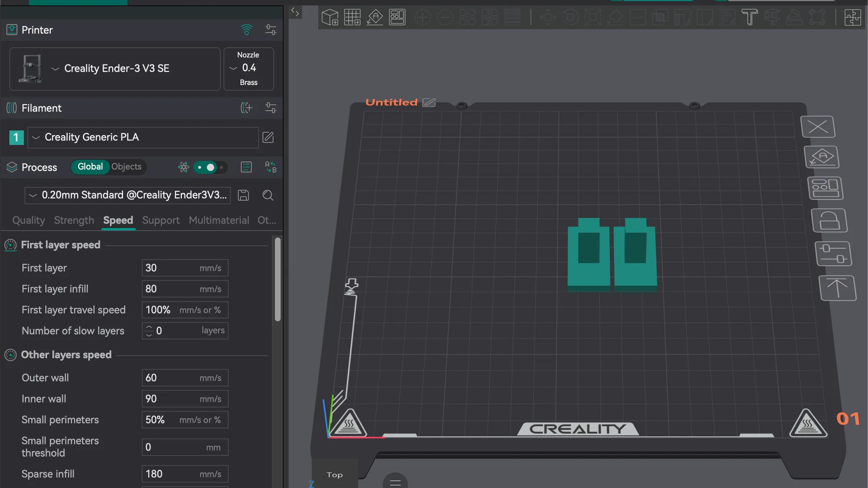Open plate settings sliders icon
This screenshot has height=488, width=868.
click(833, 254)
